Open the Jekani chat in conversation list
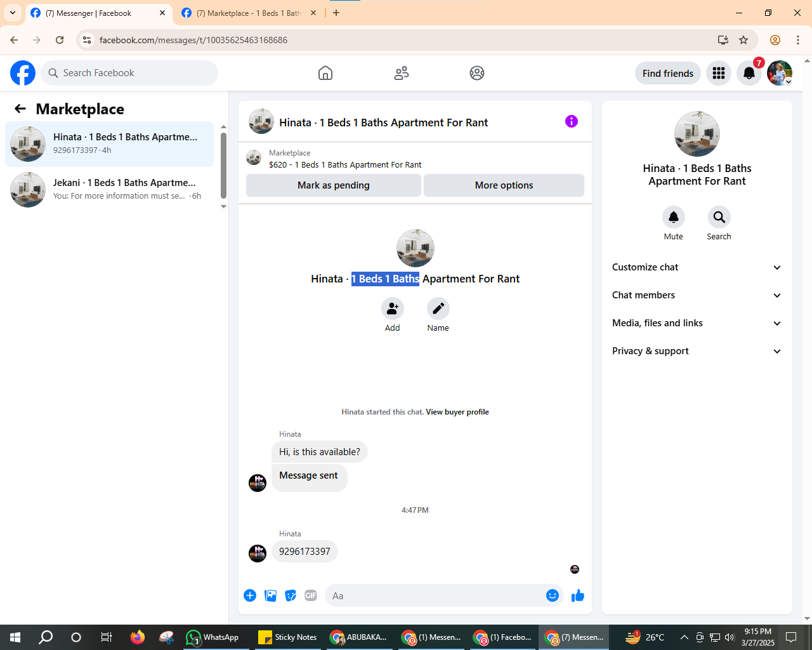Image resolution: width=812 pixels, height=650 pixels. click(110, 190)
